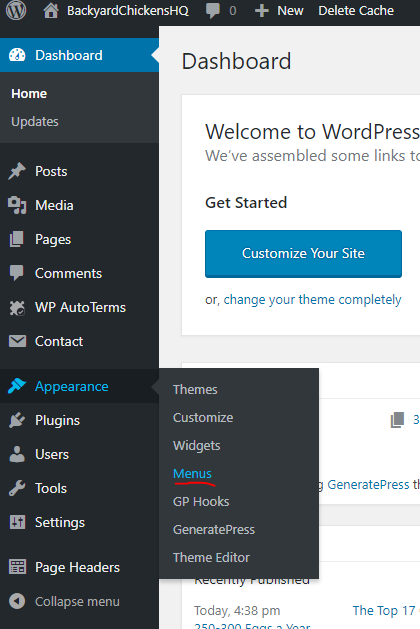Open The Top 17 recent post link
Viewport: 420px width, 629px height.
pyautogui.click(x=384, y=611)
